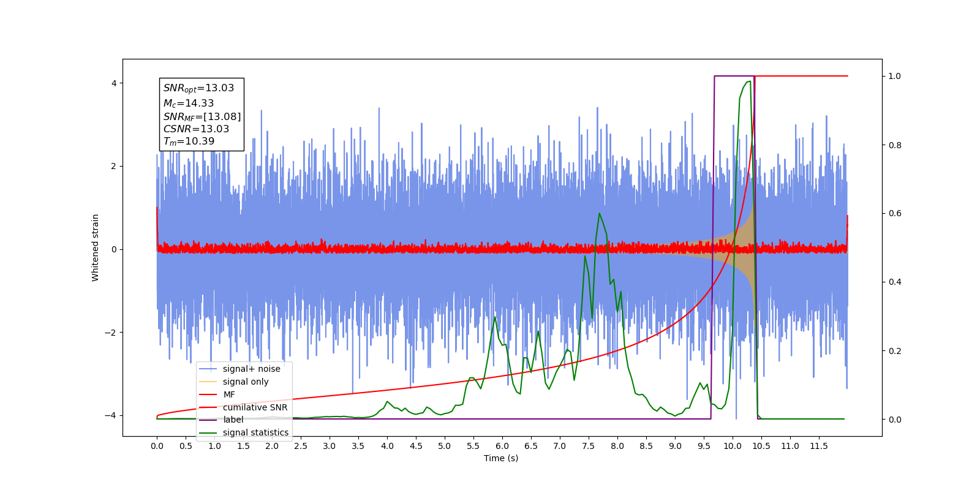Screen dimensions: 980x490
Task: Click the x-axis tick label 5.0
Action: tap(445, 446)
